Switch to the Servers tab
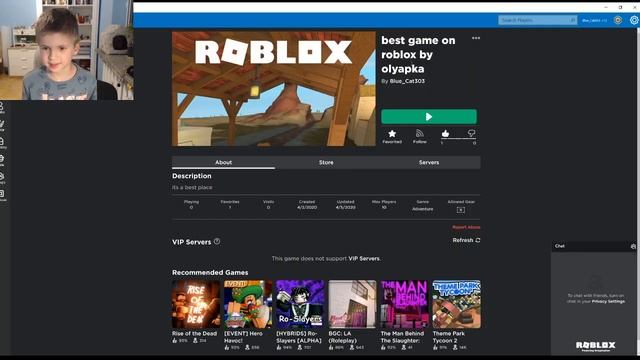This screenshot has width=640, height=360. [429, 162]
